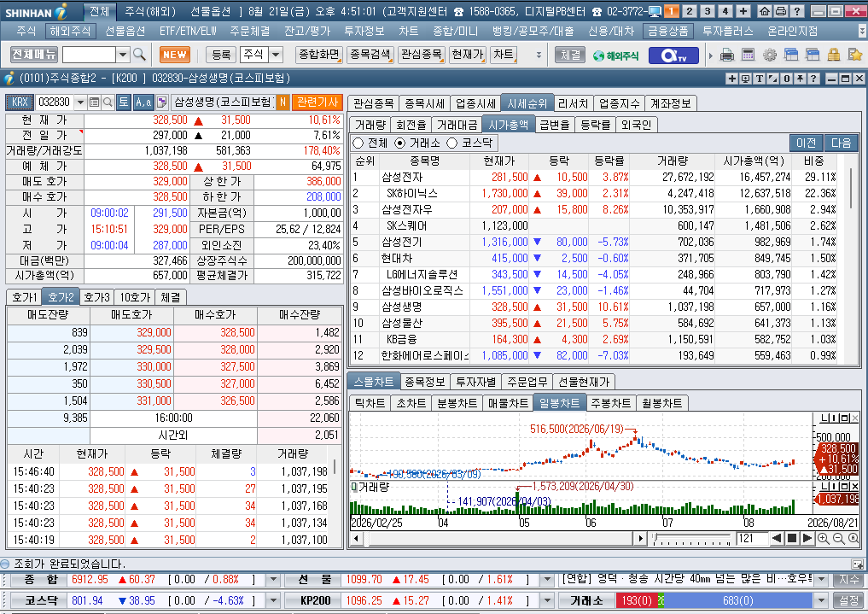868x614 pixels.
Task: Click the 종목검색 toolbar button
Action: click(x=371, y=55)
